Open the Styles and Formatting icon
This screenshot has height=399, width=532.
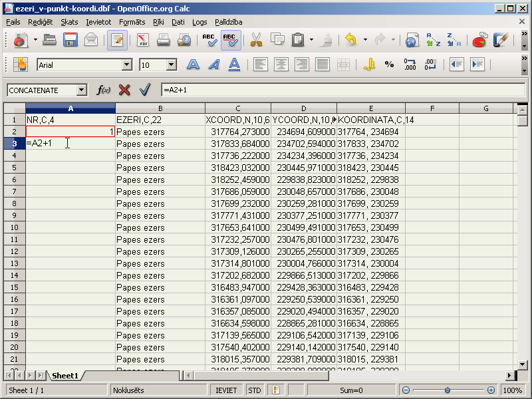tap(21, 65)
